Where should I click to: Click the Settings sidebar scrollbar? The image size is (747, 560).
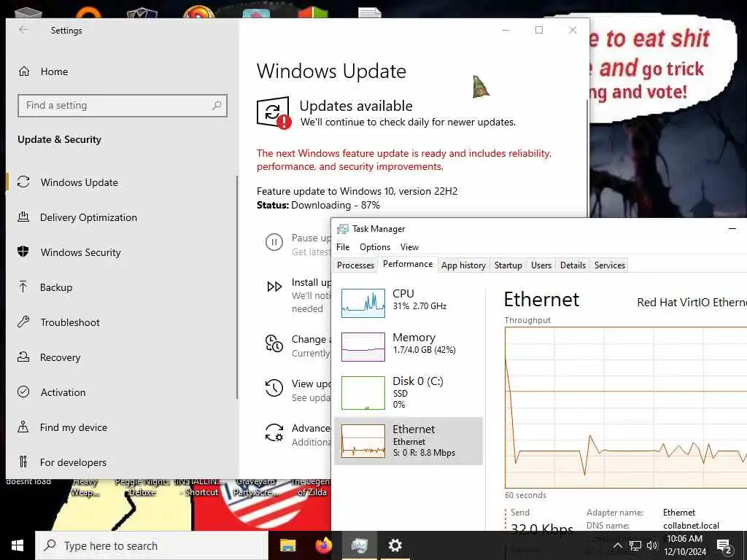(x=237, y=287)
